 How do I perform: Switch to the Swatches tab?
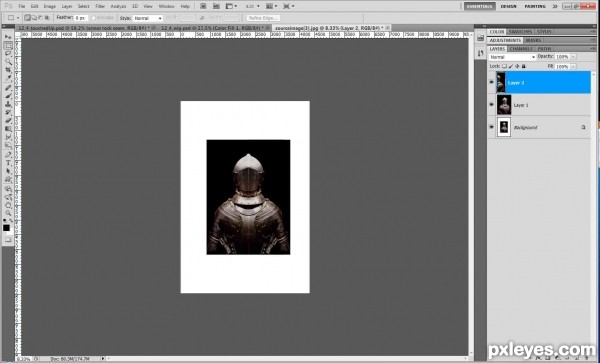coord(520,32)
